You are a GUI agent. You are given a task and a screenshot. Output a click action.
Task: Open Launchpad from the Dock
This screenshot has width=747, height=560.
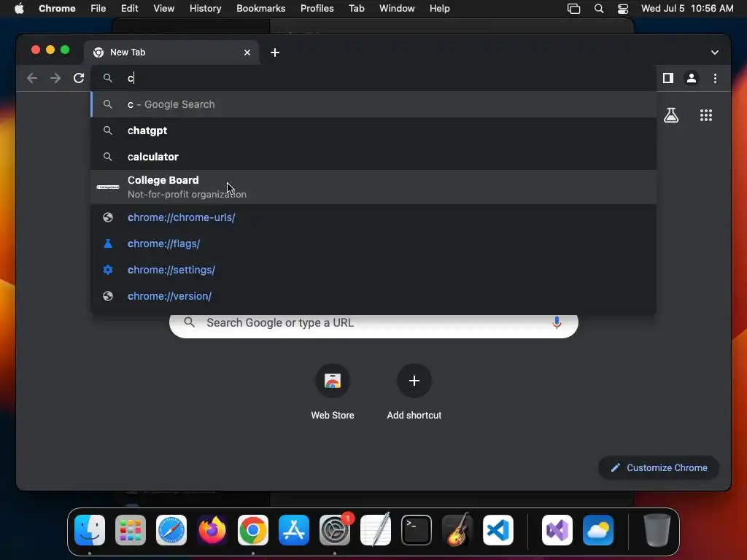(x=131, y=530)
